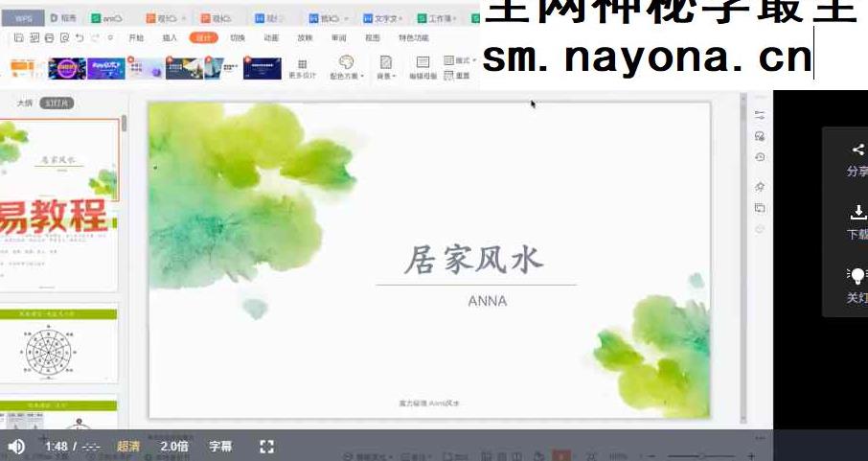Open 配色方案 palette icon
This screenshot has height=461, width=868.
point(347,61)
